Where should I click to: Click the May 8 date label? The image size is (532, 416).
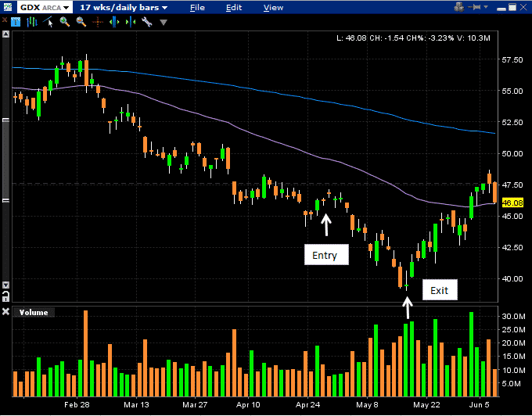pyautogui.click(x=367, y=405)
